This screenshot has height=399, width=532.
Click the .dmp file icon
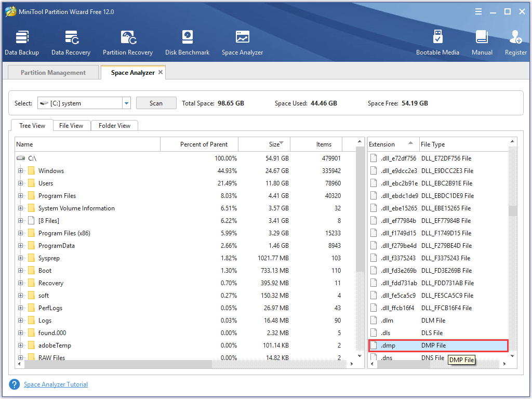pos(374,345)
